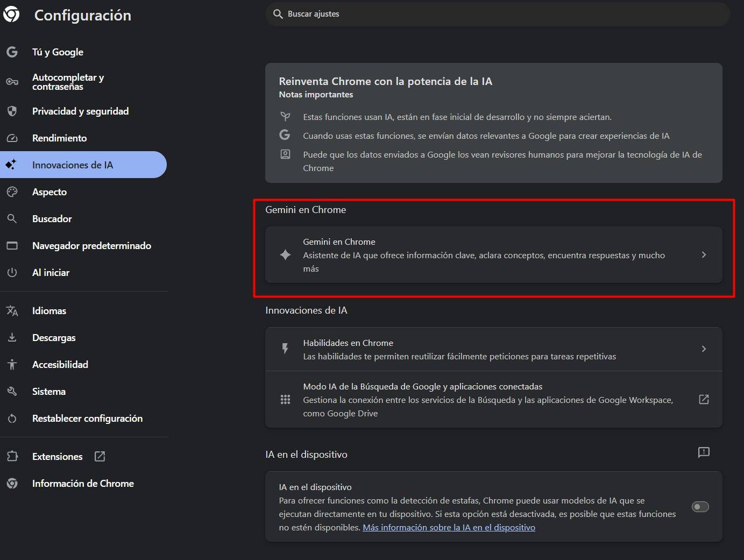The width and height of the screenshot is (744, 560).
Task: Open Autocompletar y contraseñas section
Action: click(83, 82)
